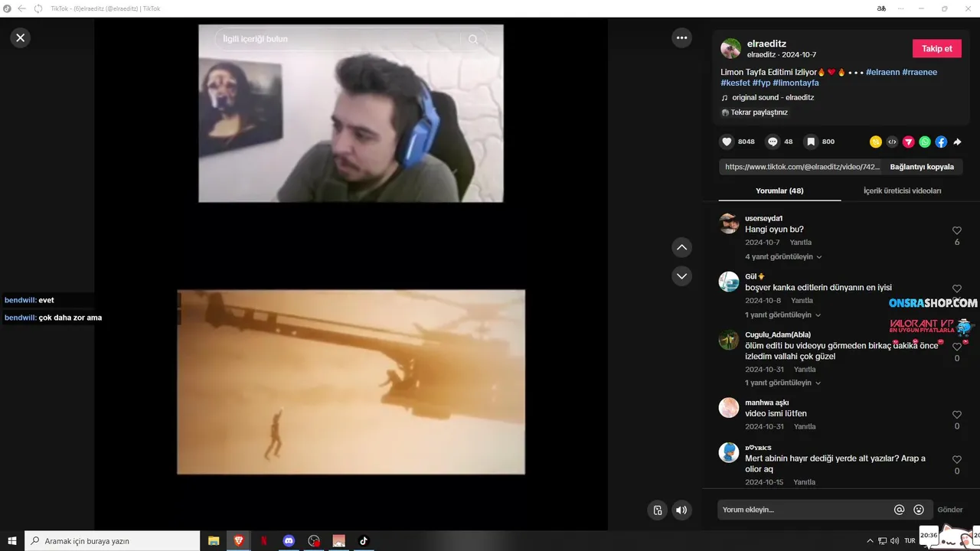Expand 4 yanıt görüntüleyin under userseyda1
Viewport: 980px width, 551px height.
(x=783, y=256)
